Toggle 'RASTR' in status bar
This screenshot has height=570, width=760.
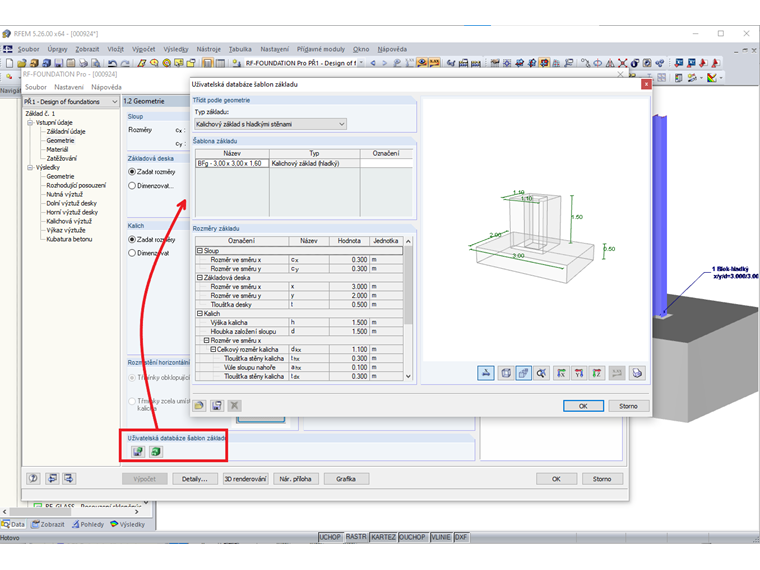356,537
